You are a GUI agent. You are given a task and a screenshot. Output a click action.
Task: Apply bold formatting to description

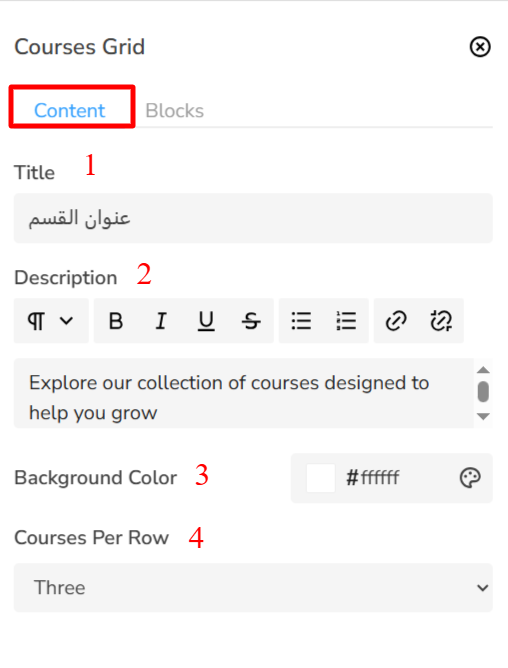pos(116,321)
